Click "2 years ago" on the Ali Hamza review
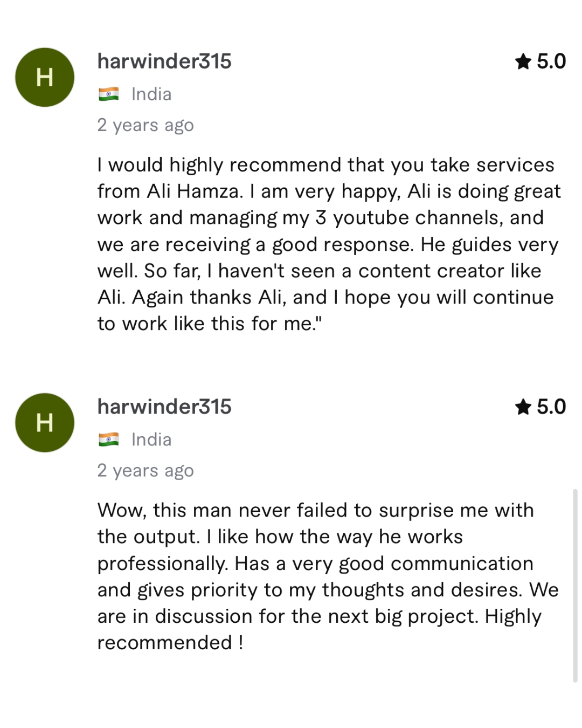The width and height of the screenshot is (582, 728). [145, 125]
